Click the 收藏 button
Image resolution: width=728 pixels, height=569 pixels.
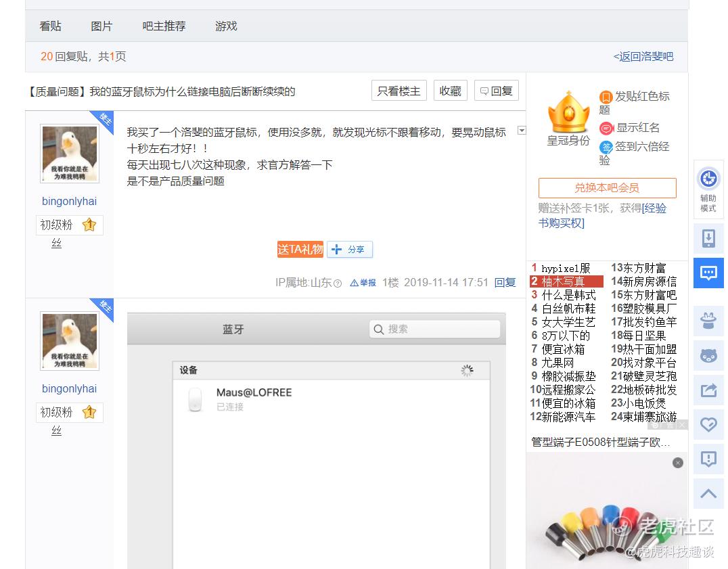pyautogui.click(x=451, y=91)
